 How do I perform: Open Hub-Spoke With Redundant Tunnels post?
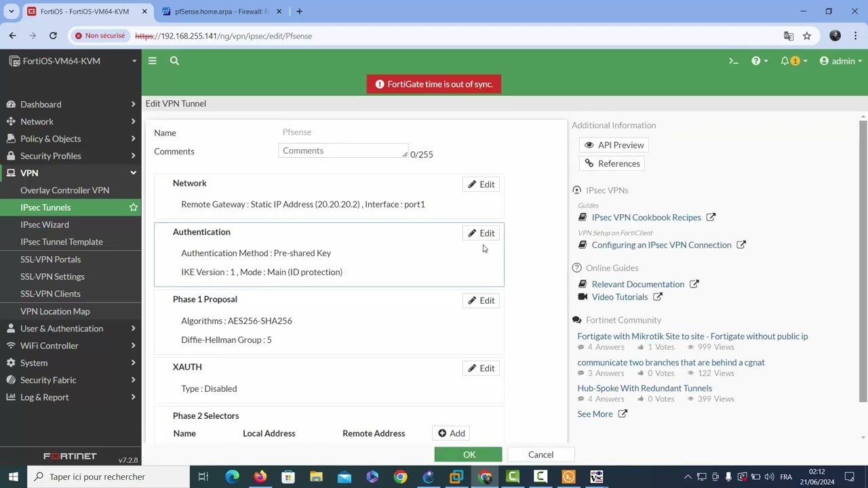point(644,388)
